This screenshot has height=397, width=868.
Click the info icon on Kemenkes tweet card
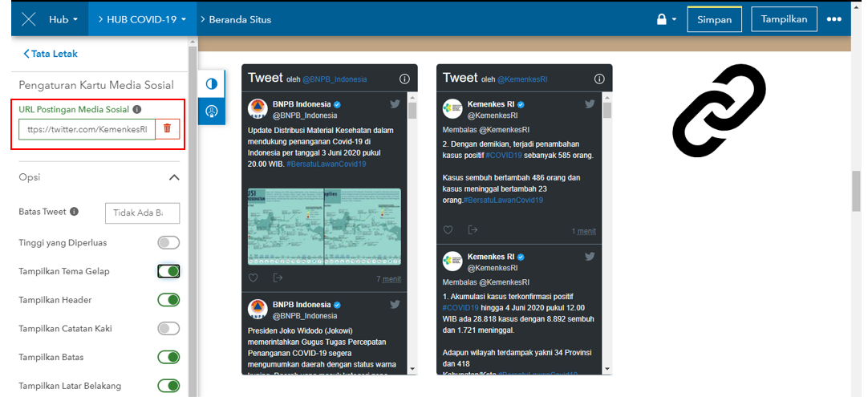pyautogui.click(x=599, y=79)
